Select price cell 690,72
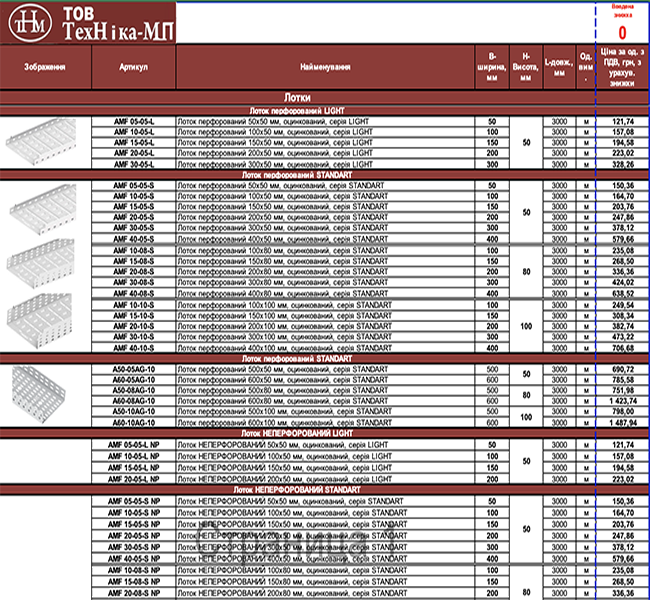Screen dimensions: 650x600 click(x=623, y=369)
